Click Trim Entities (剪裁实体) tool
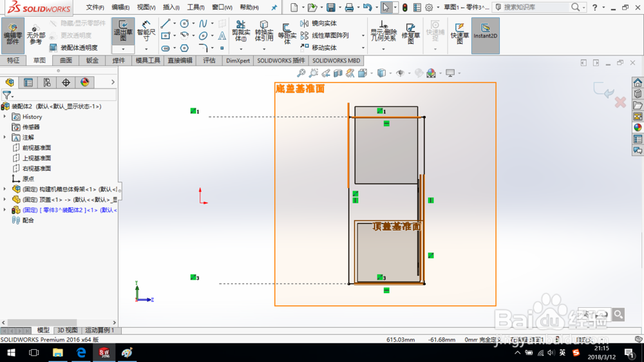The height and width of the screenshot is (362, 644). coord(241,32)
